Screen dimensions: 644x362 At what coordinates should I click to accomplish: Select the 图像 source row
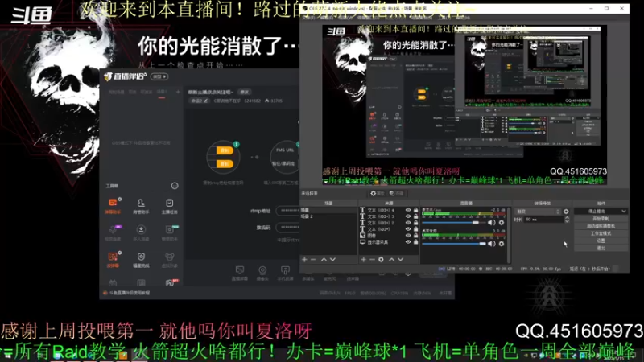click(x=389, y=236)
